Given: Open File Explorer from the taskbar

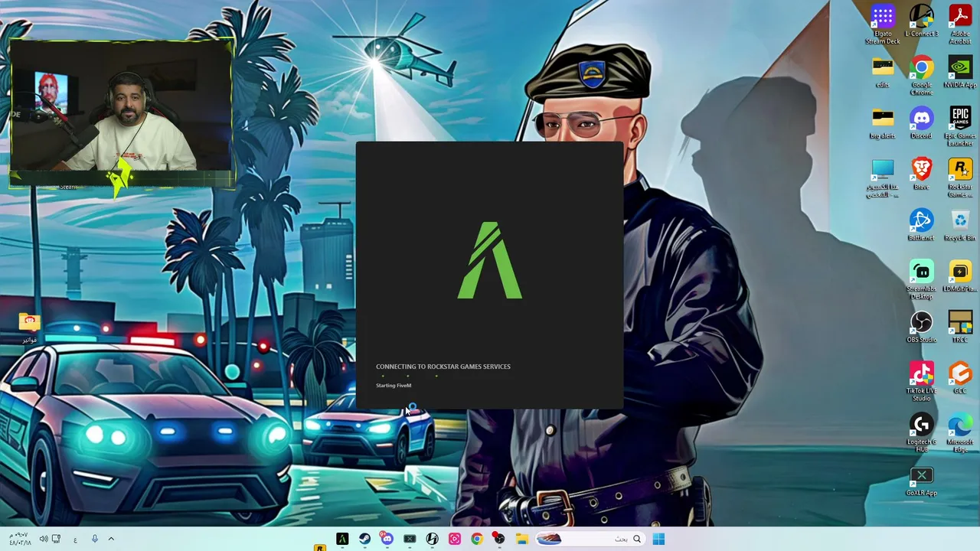Looking at the screenshot, I should (x=521, y=539).
